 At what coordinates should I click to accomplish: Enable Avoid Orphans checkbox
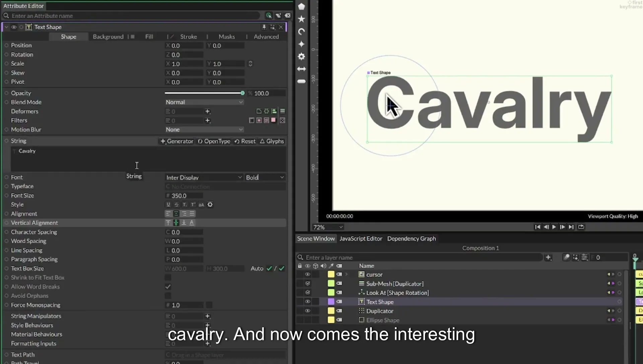click(x=168, y=296)
